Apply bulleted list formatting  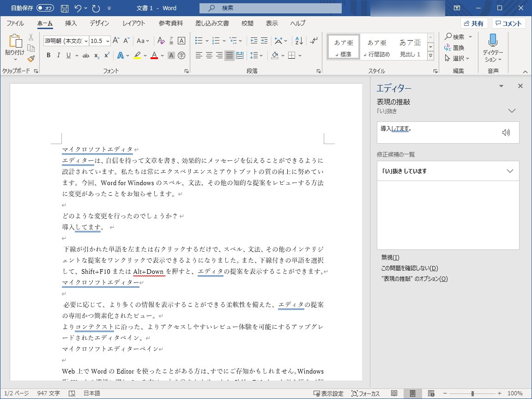pos(198,41)
